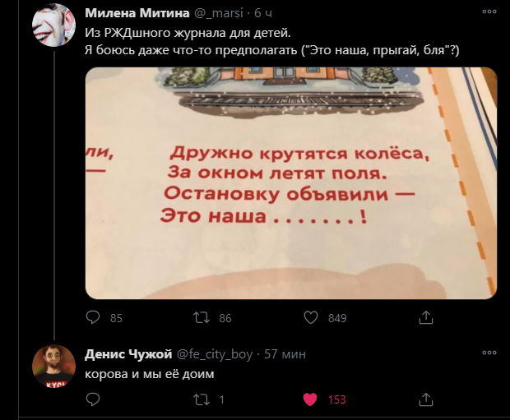This screenshot has height=420, width=510.
Task: Open more options for Милена Митина's tweet
Action: point(489,12)
